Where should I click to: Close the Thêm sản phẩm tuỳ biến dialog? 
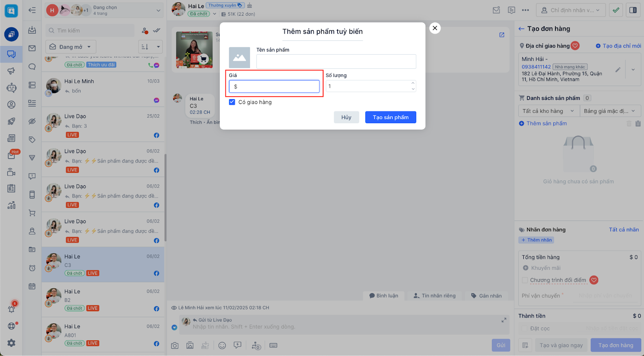[x=435, y=28]
